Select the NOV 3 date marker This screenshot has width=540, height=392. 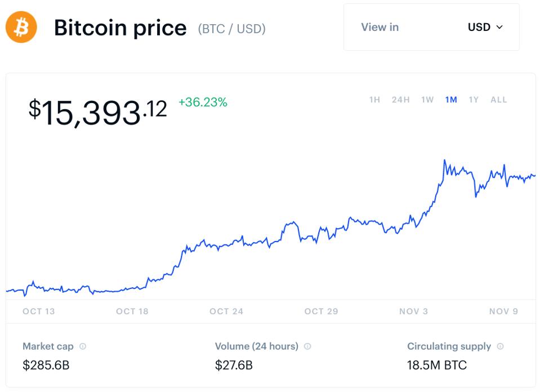click(x=413, y=311)
